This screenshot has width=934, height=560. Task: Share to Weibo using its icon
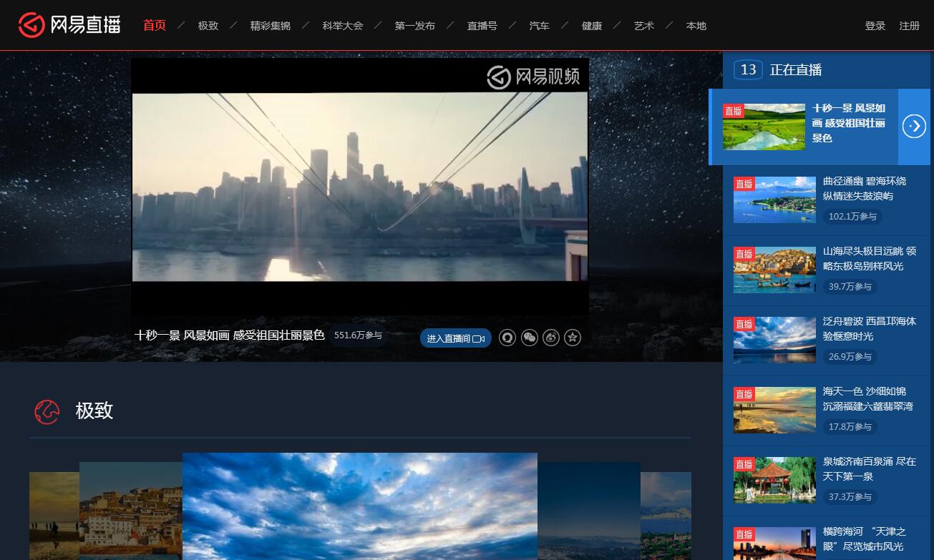(551, 338)
